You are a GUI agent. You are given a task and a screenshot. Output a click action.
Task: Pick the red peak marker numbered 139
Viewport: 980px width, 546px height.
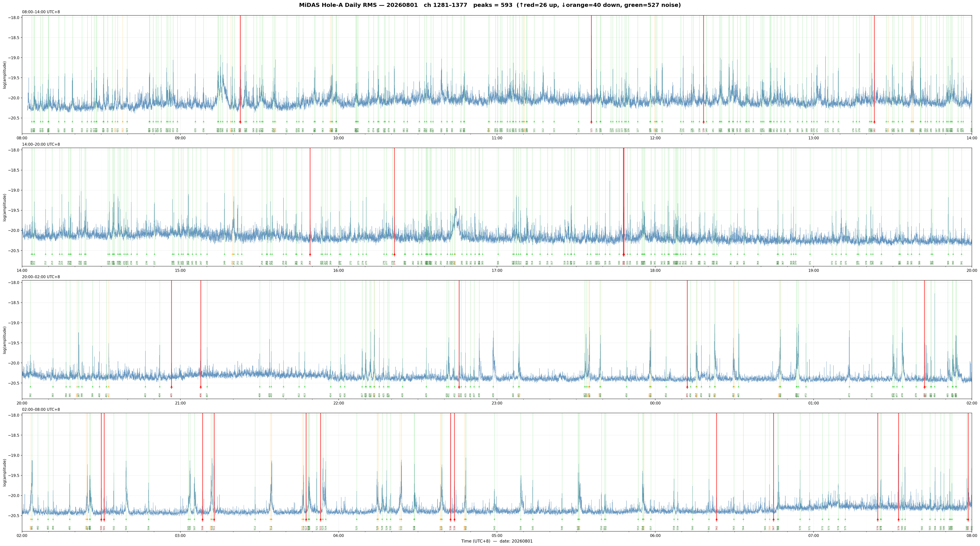click(x=703, y=122)
